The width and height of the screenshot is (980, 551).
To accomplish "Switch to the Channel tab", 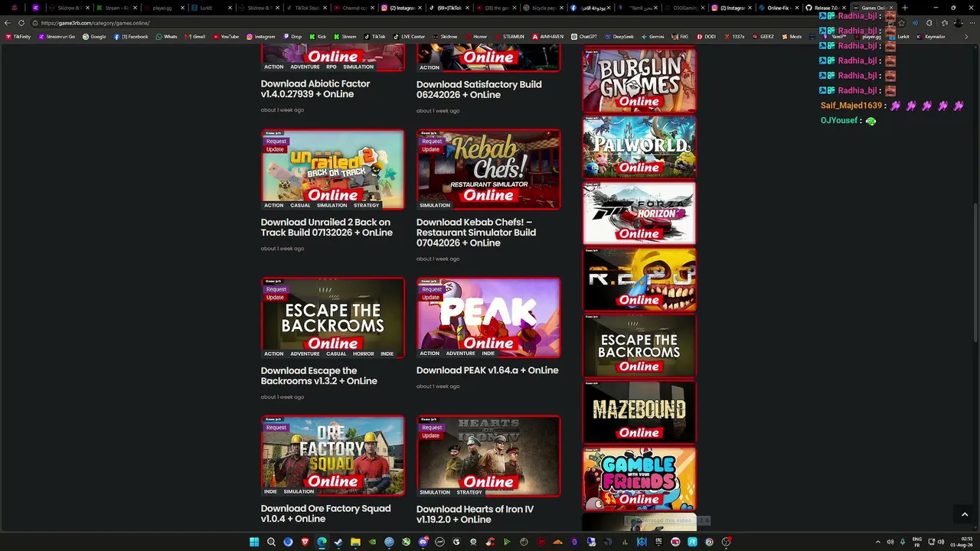I will point(353,8).
